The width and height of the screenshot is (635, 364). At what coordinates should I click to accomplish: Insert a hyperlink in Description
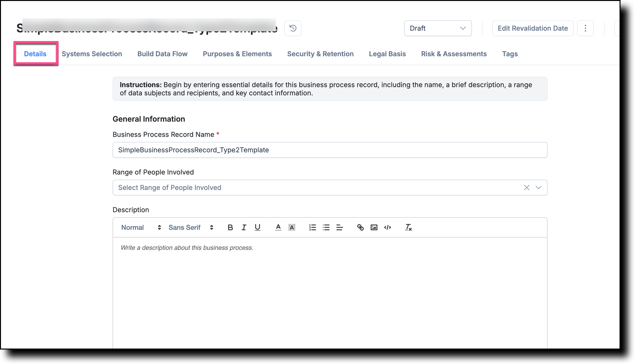360,227
